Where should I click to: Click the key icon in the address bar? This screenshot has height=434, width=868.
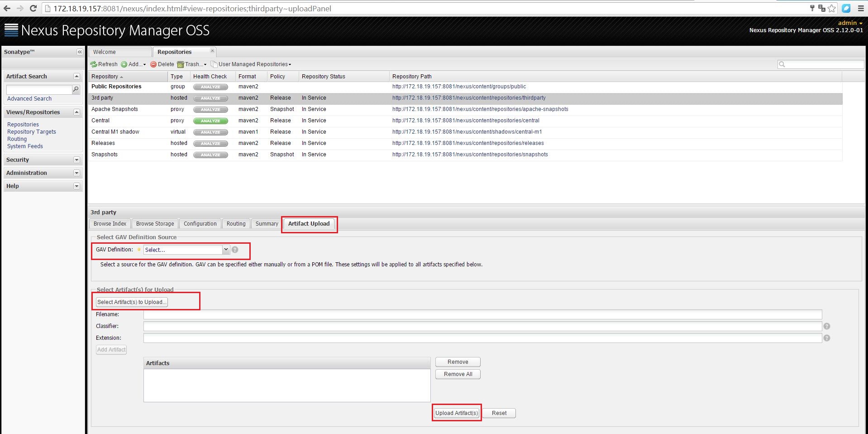point(812,8)
